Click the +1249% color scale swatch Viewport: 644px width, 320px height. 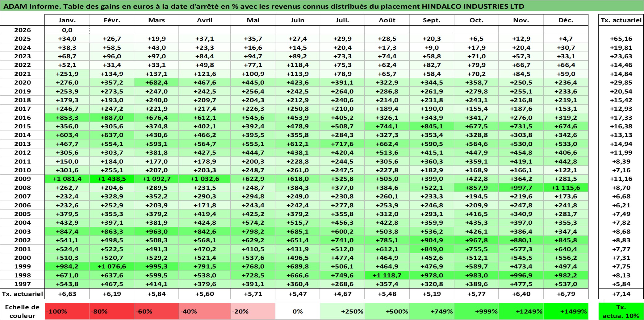[521, 311]
